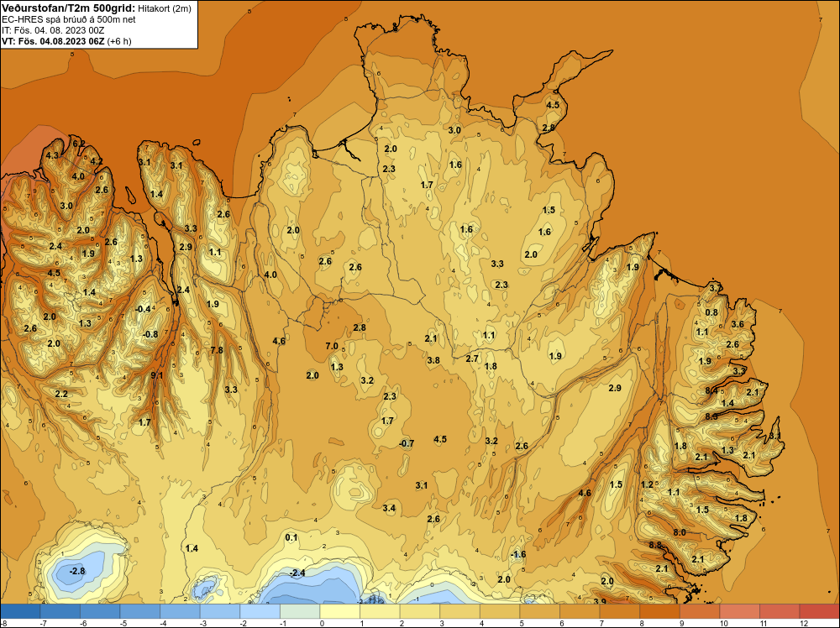Click the 'VT: Fös. 04.08.2023 06Z (+6 h)' line
Screen dimensions: 840x628
(66, 41)
